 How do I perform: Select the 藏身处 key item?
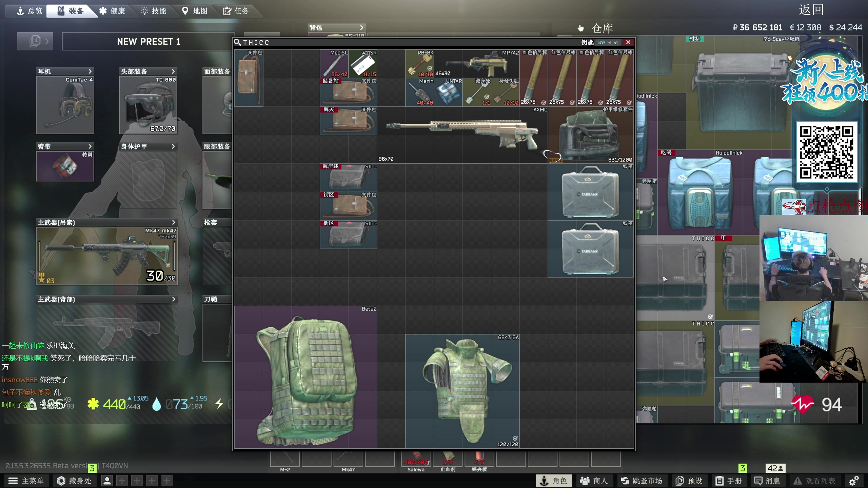477,92
